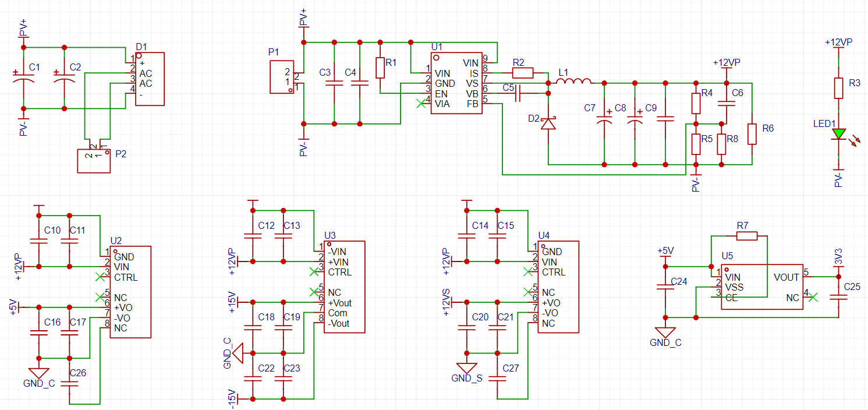The image size is (868, 410).
Task: Select the R4 resistor symbol
Action: 696,103
